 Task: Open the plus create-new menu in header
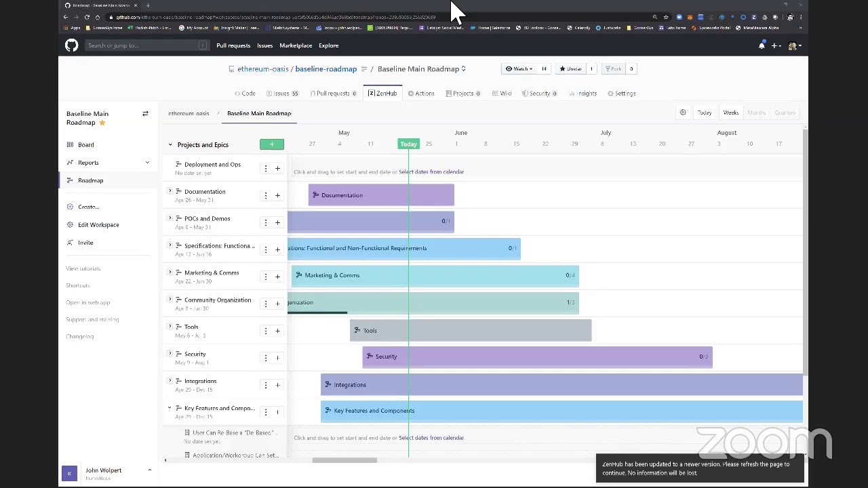pos(776,45)
